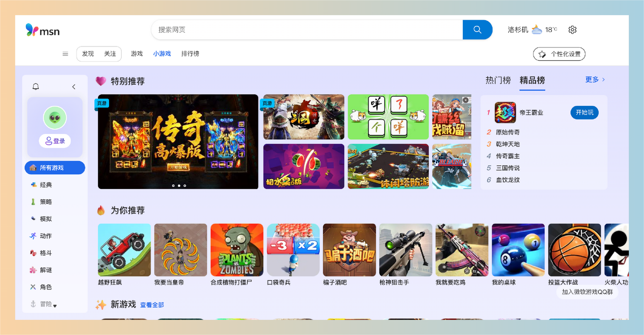Select the first carousel dot indicator
This screenshot has height=335, width=644.
point(173,185)
